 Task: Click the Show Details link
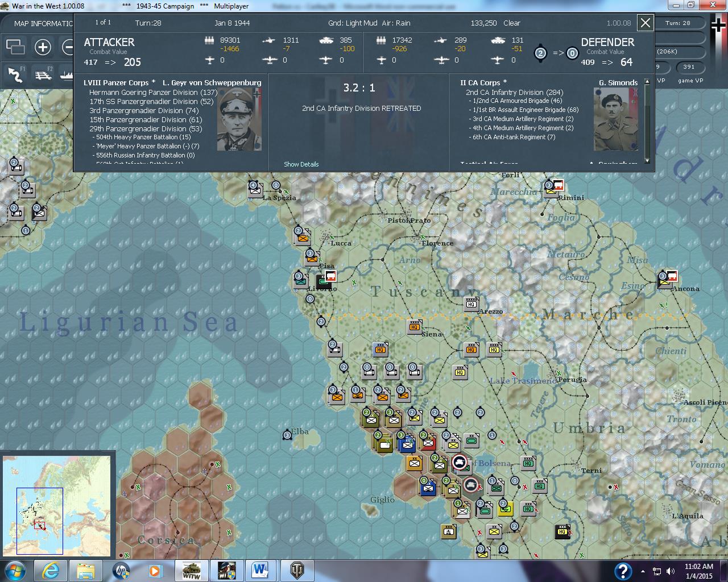(x=301, y=164)
